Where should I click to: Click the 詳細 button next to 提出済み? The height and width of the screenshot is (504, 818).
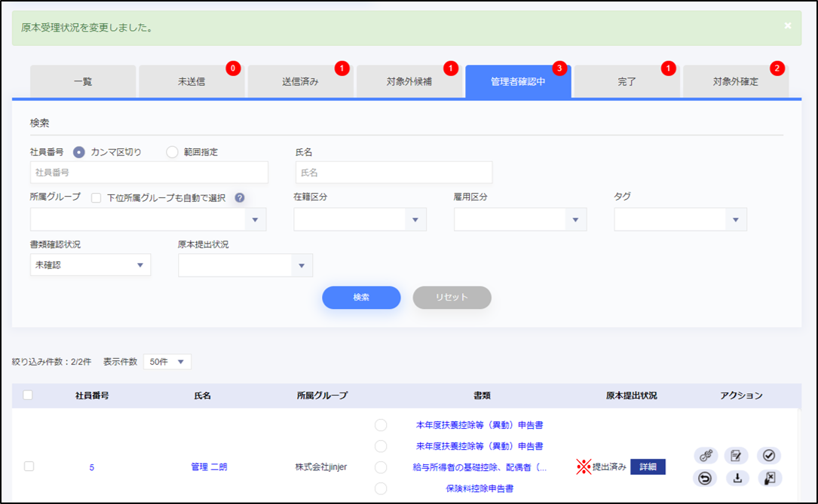tap(648, 466)
